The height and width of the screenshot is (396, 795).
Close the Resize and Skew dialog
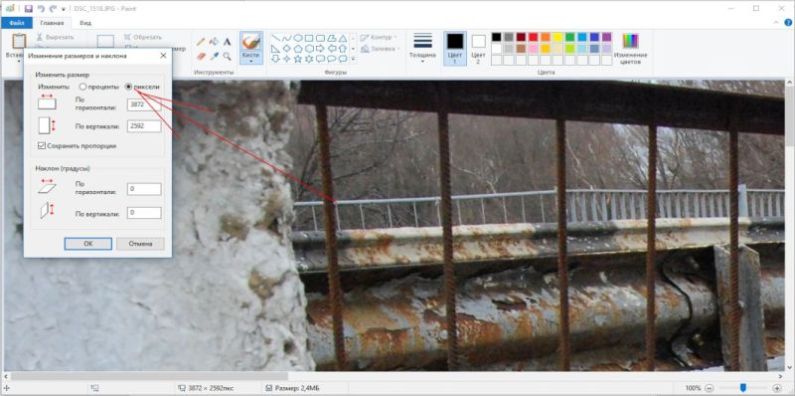tap(163, 56)
